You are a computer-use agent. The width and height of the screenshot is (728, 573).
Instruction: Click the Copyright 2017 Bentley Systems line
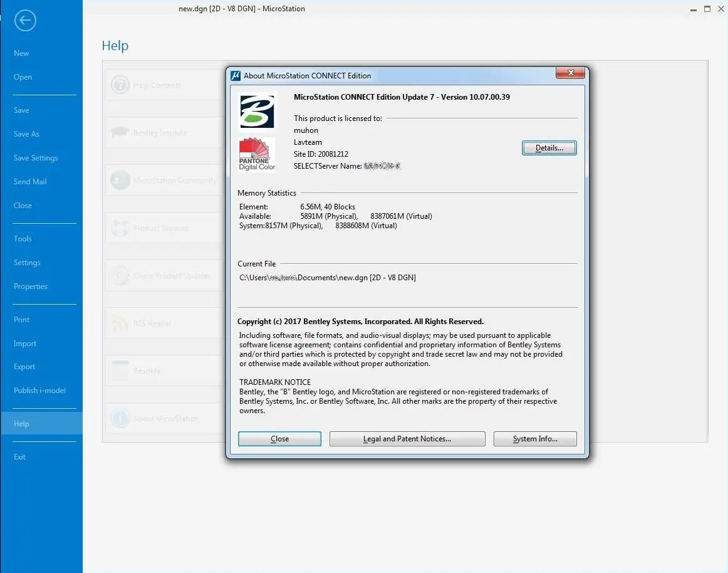(360, 322)
